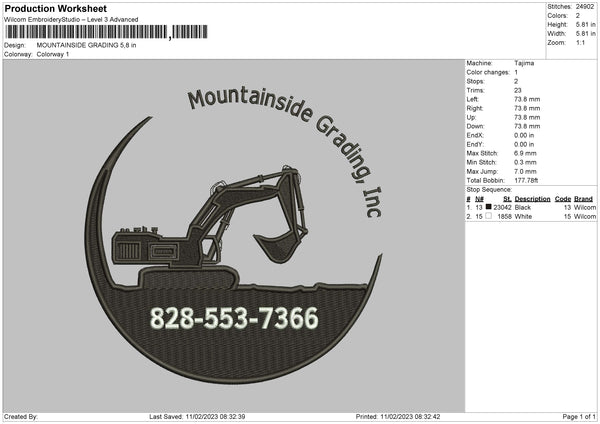
Task: Click the phone number 828-553-7366 in design
Action: pyautogui.click(x=234, y=318)
